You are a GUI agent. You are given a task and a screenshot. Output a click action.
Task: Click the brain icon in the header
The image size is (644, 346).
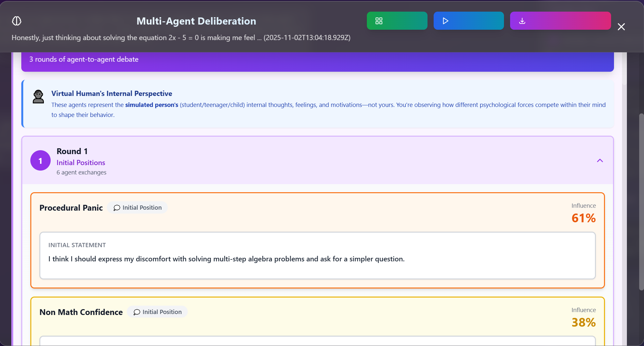(16, 21)
